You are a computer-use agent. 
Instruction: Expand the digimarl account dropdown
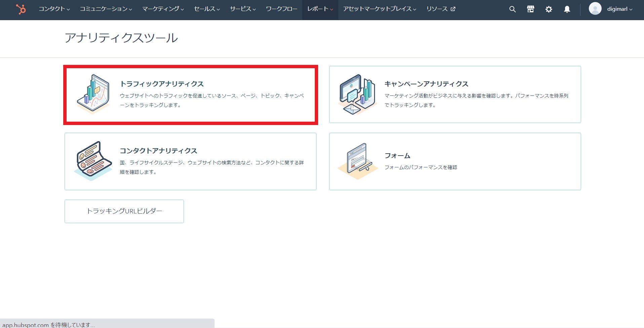click(x=619, y=9)
